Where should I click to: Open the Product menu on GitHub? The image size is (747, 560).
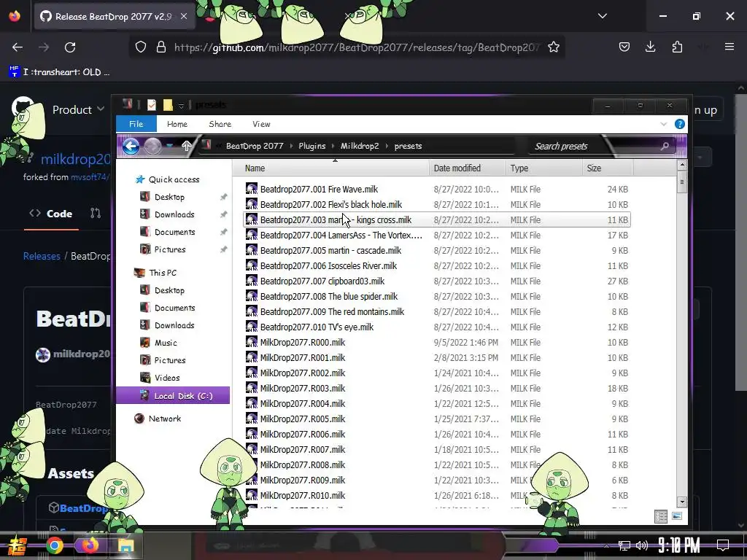[78, 110]
